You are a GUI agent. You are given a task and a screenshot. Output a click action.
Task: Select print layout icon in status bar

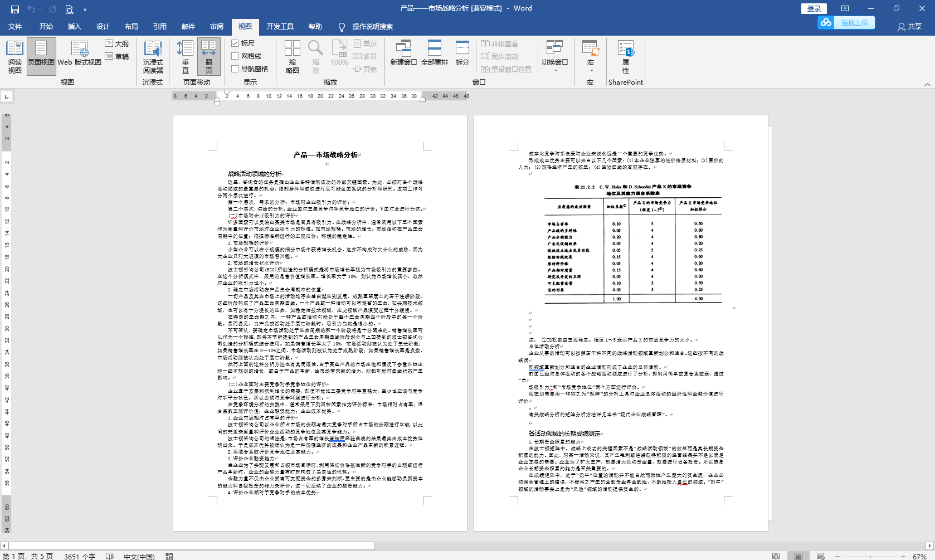798,556
